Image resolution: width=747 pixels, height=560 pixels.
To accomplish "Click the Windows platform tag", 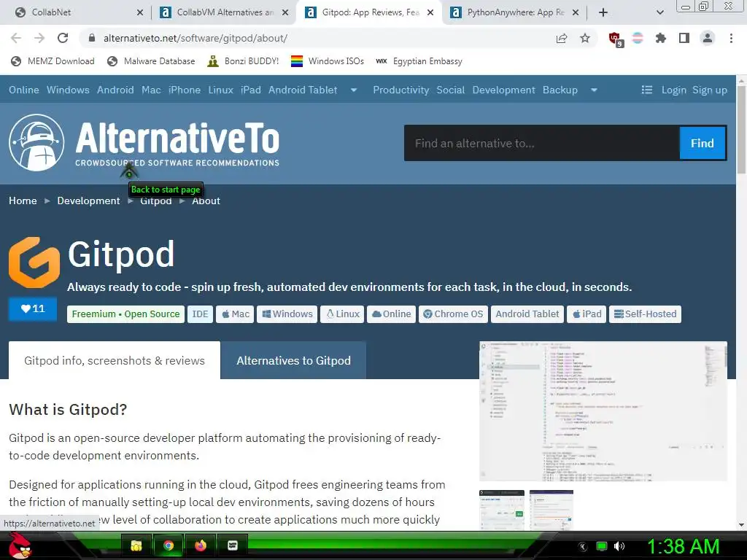I will (x=287, y=314).
